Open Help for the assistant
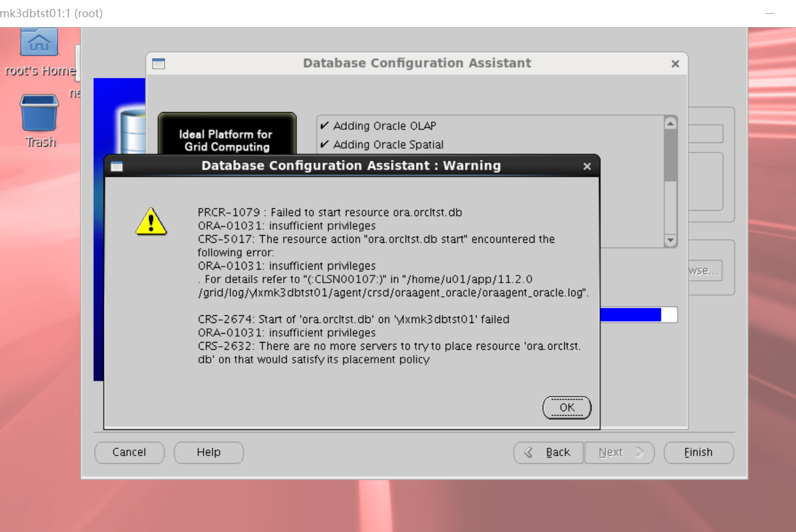The image size is (796, 532). [x=209, y=452]
